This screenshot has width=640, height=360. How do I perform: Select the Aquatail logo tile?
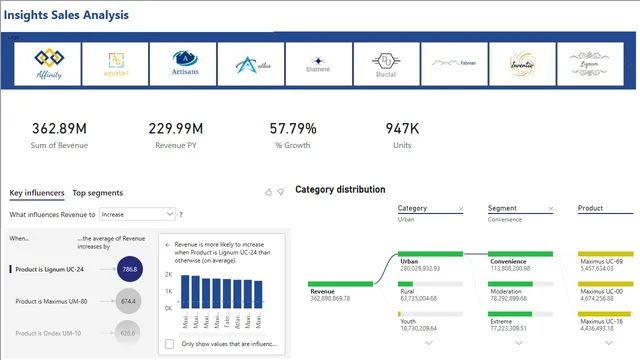click(115, 64)
